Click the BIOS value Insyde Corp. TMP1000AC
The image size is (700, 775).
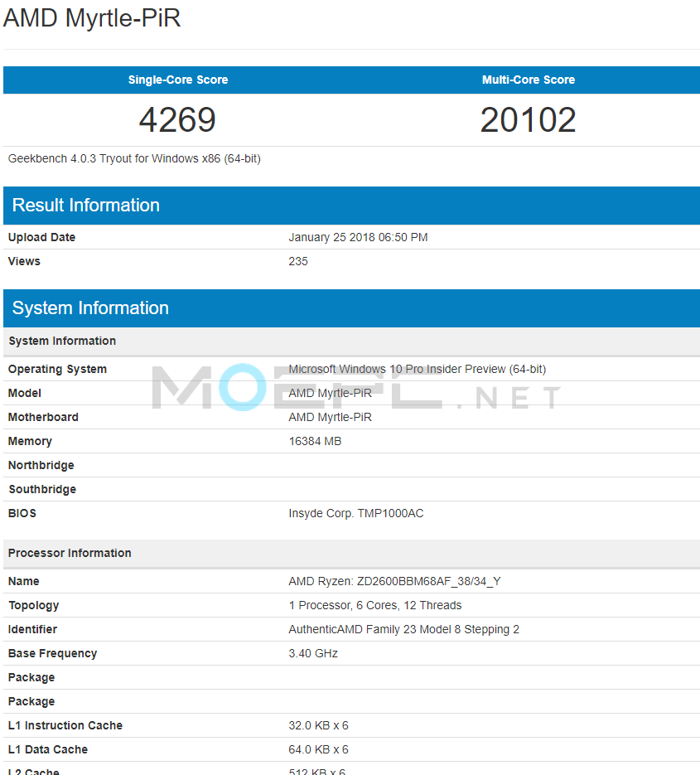(355, 513)
